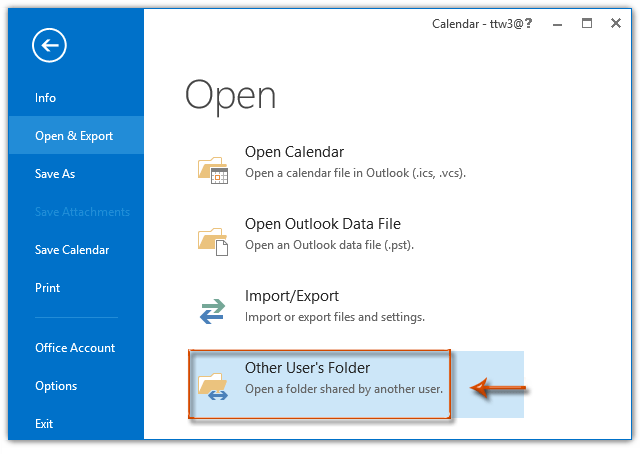Click the help question mark icon

coord(529,23)
